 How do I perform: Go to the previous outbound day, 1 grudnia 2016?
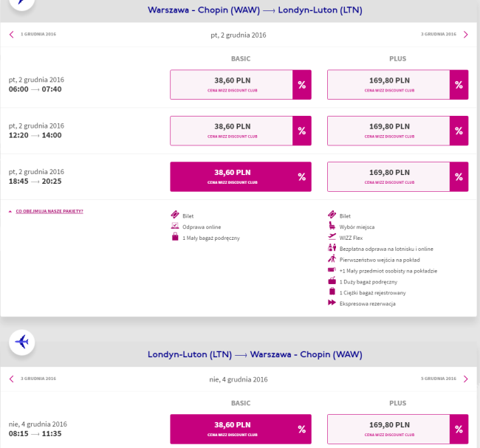click(x=32, y=34)
